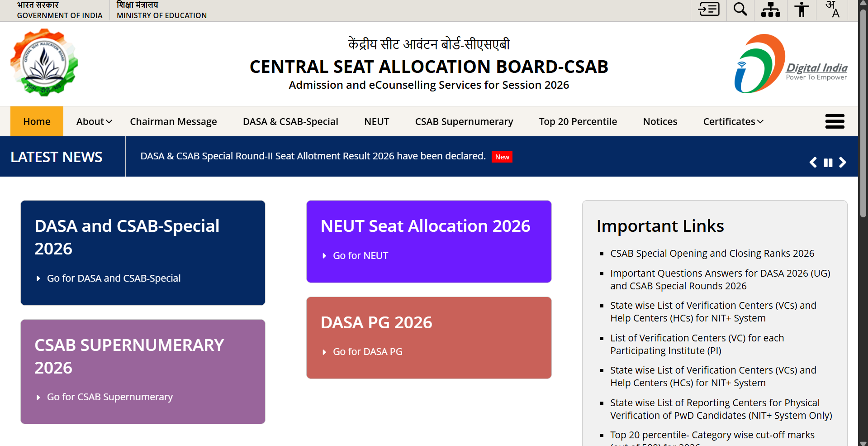The image size is (868, 446).
Task: Open CSAB Special Opening and Closing Ranks link
Action: click(x=712, y=254)
